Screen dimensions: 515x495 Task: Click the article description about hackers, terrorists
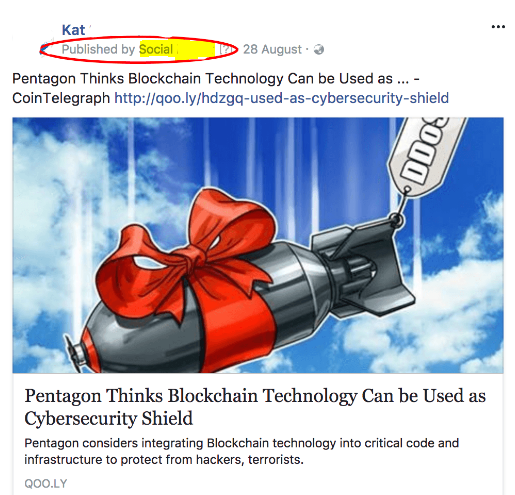242,451
